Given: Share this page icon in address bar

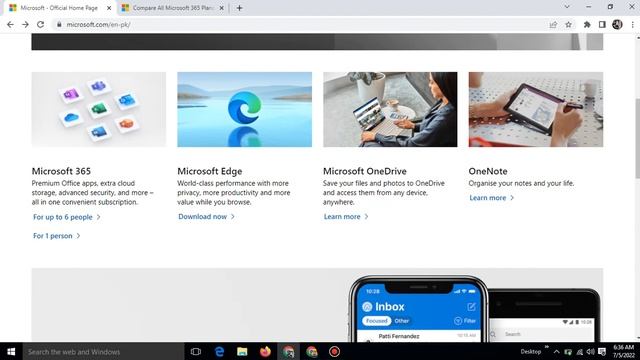Looking at the screenshot, I should [x=553, y=24].
